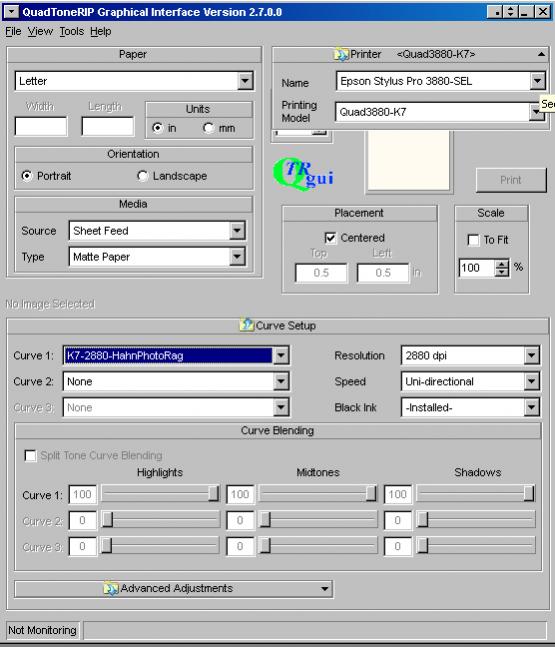Image resolution: width=555 pixels, height=647 pixels.
Task: Select the Landscape orientation
Action: tap(142, 176)
